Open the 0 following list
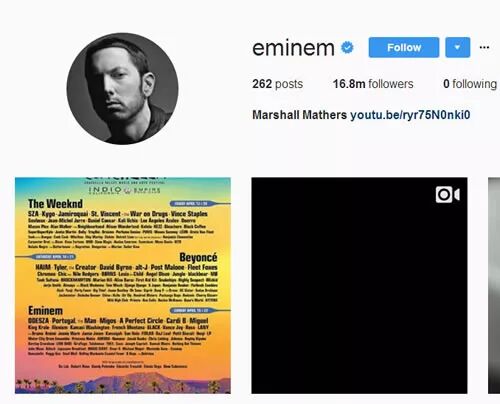The height and width of the screenshot is (404, 500). (x=470, y=84)
